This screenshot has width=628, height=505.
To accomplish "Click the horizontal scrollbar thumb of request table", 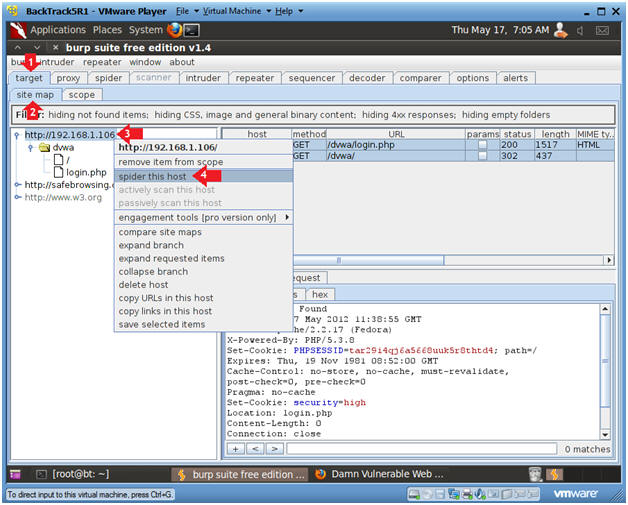I will pos(368,260).
